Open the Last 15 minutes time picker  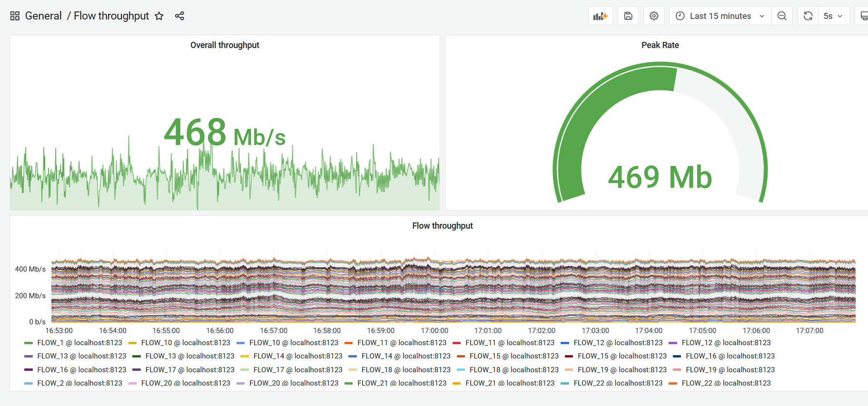(x=720, y=16)
